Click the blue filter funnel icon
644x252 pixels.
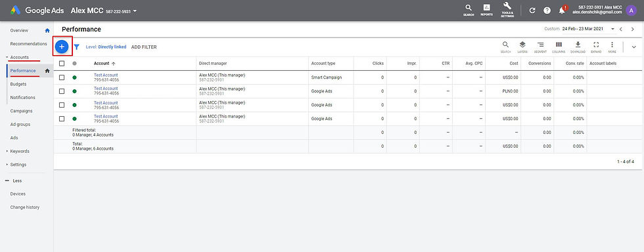point(76,47)
